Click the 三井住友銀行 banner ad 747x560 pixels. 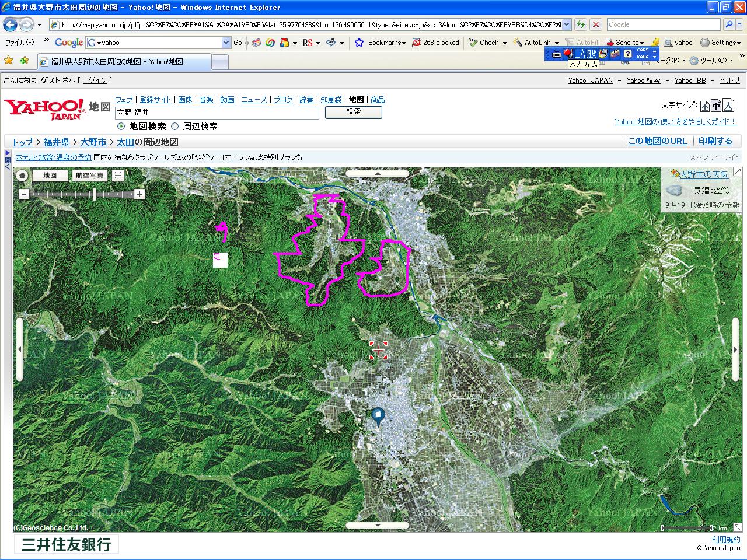(x=66, y=544)
